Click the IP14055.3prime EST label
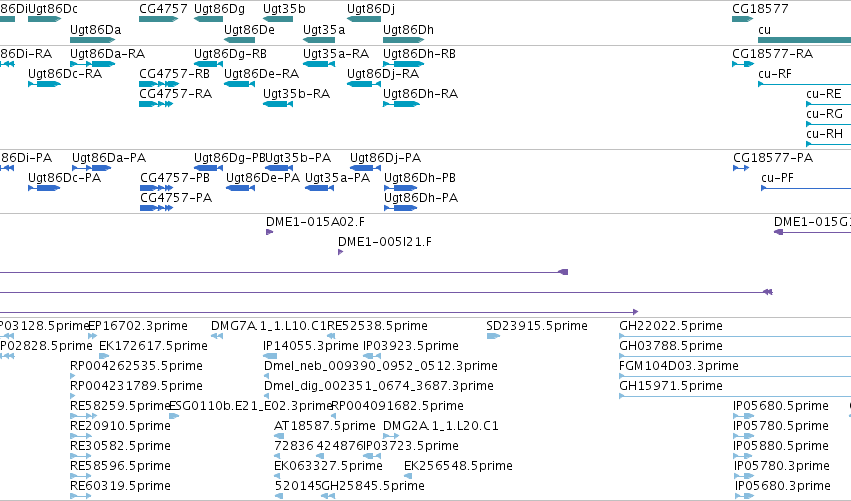851x501 pixels. (x=310, y=346)
